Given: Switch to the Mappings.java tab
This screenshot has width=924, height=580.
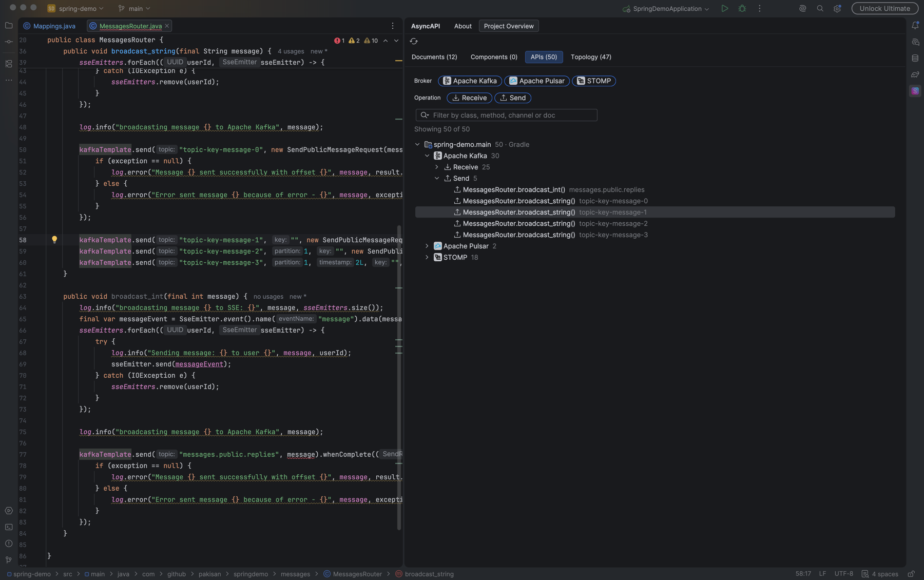Looking at the screenshot, I should 49,26.
